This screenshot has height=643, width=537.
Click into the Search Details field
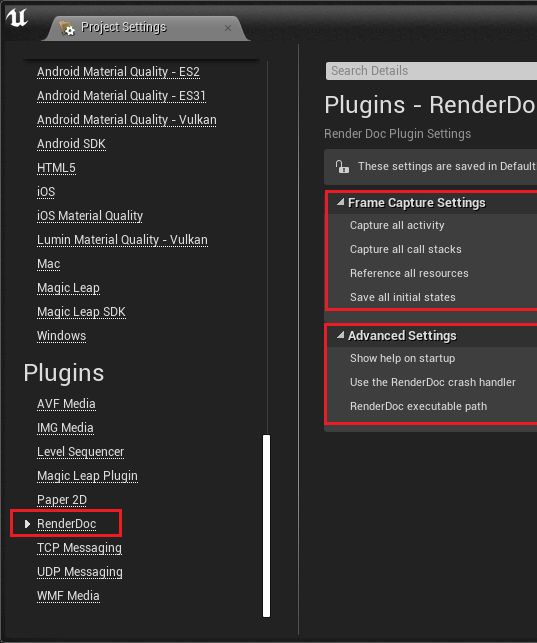click(431, 71)
